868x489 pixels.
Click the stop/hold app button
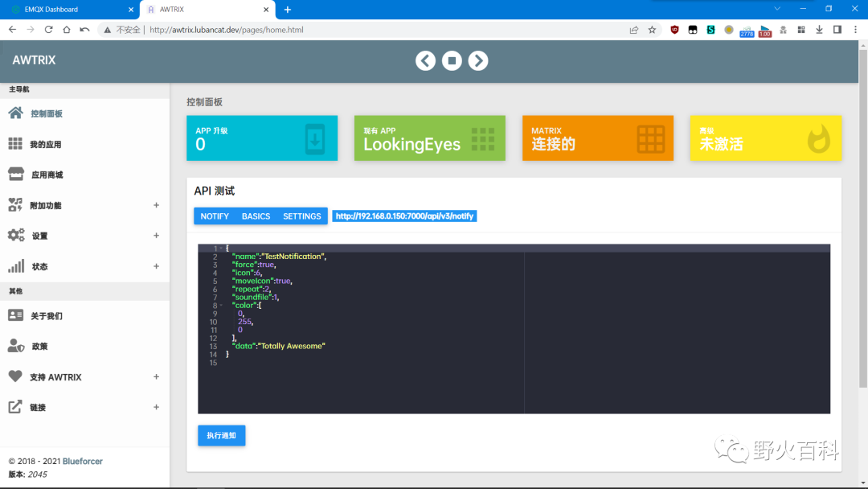[452, 60]
